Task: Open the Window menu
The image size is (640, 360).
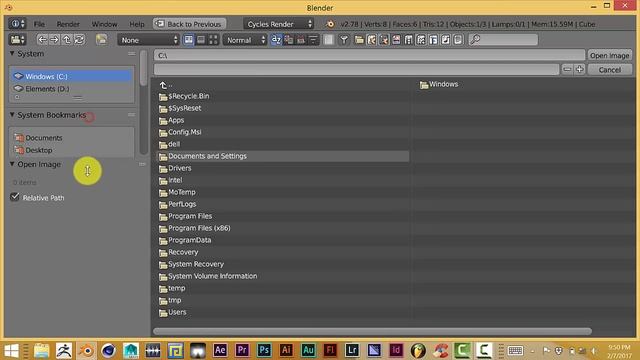Action: point(104,24)
